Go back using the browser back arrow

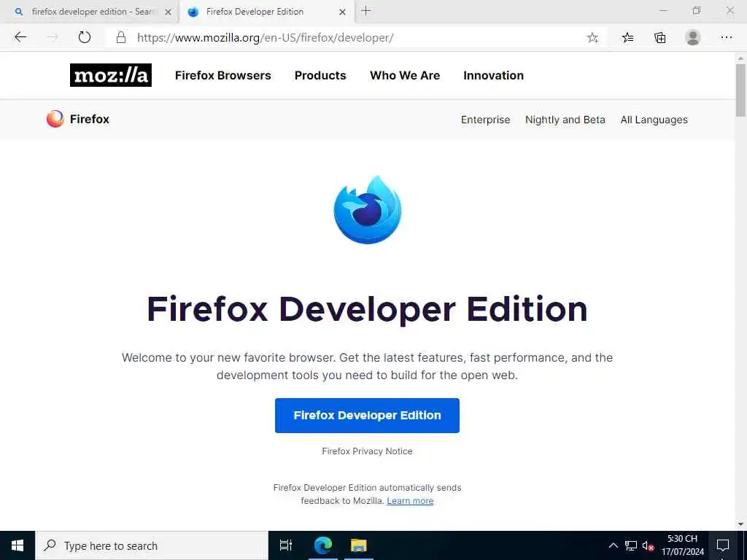(20, 37)
